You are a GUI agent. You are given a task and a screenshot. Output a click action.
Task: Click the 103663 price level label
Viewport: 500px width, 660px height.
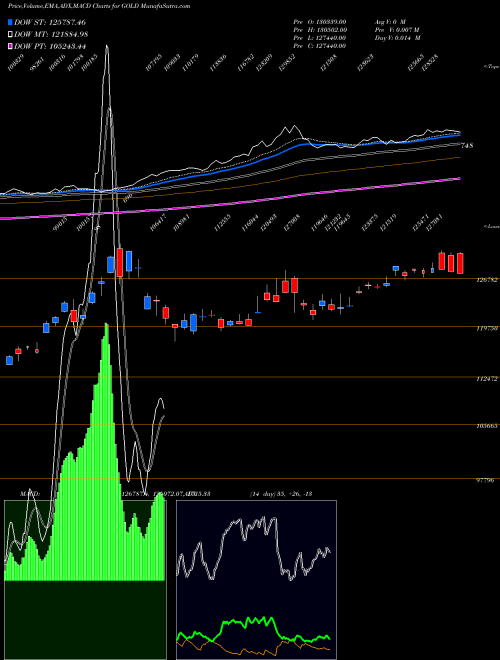tap(487, 426)
